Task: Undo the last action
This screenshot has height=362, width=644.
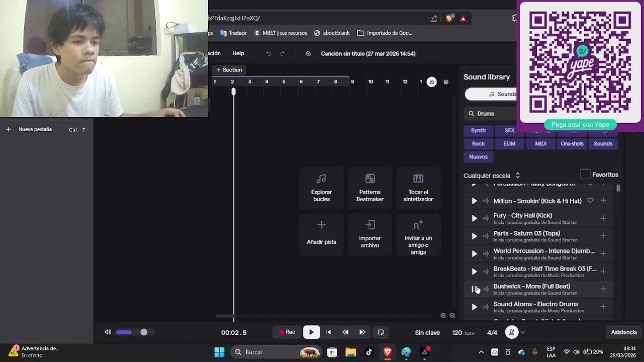Action: click(x=268, y=53)
